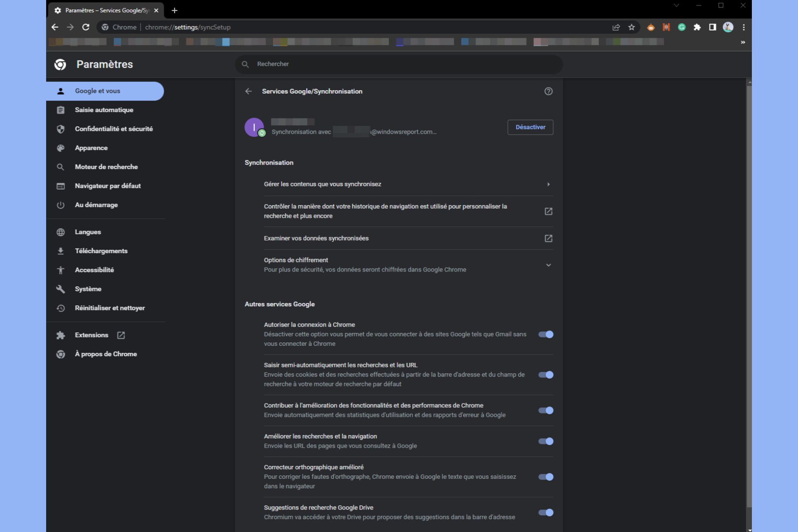The width and height of the screenshot is (798, 532).
Task: Open Confidentialité et sécurité section
Action: 105,129
